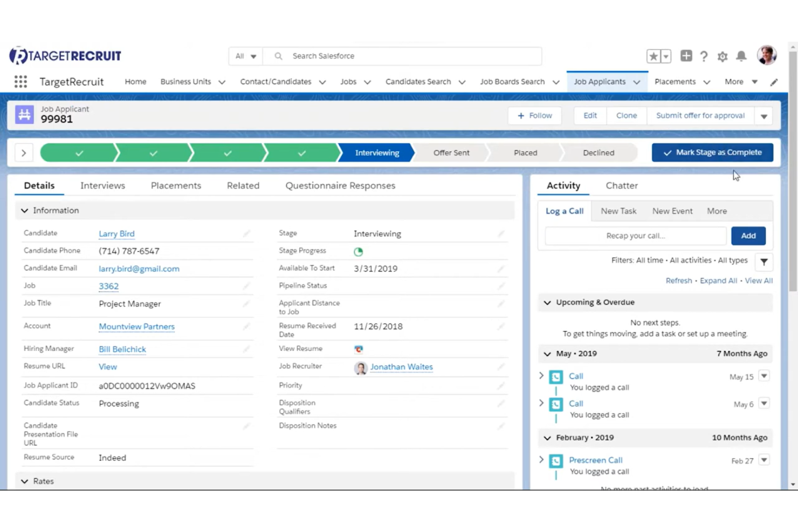Click Jonathan Waites recruiter avatar
Image resolution: width=798 pixels, height=532 pixels.
361,368
